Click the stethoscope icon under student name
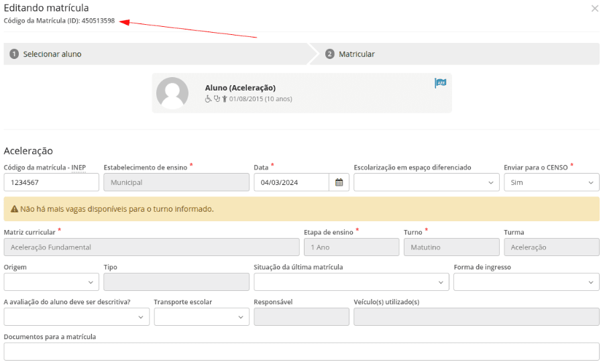Image resolution: width=603 pixels, height=364 pixels. (217, 99)
